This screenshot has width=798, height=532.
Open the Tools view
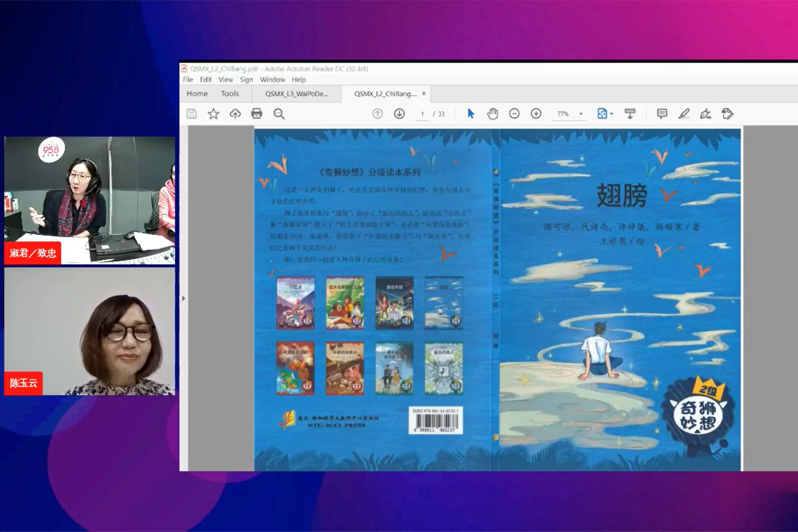(x=230, y=94)
